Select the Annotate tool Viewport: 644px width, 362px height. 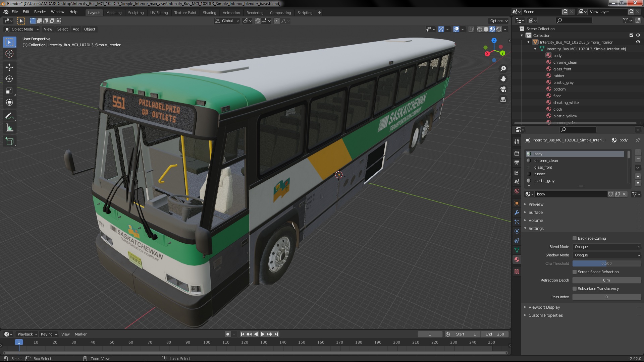[x=9, y=116]
